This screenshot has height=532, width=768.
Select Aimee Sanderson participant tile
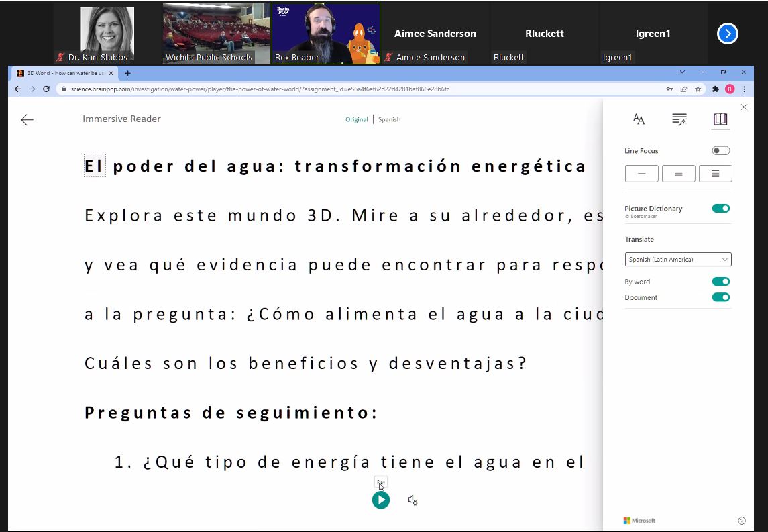click(435, 34)
